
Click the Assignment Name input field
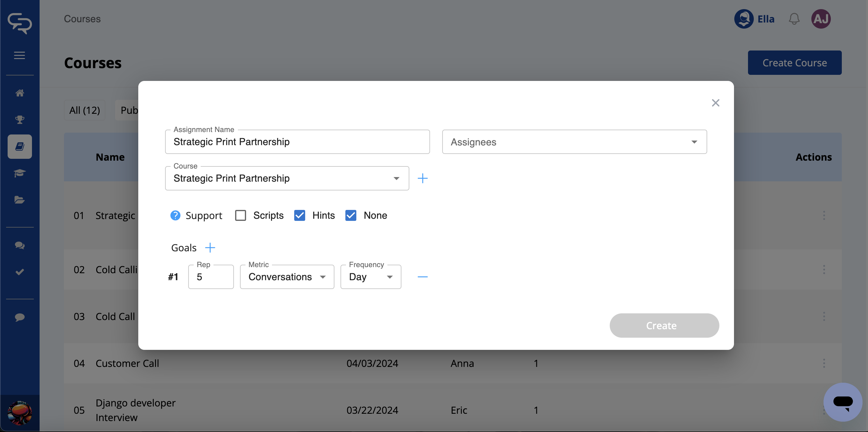pyautogui.click(x=297, y=142)
